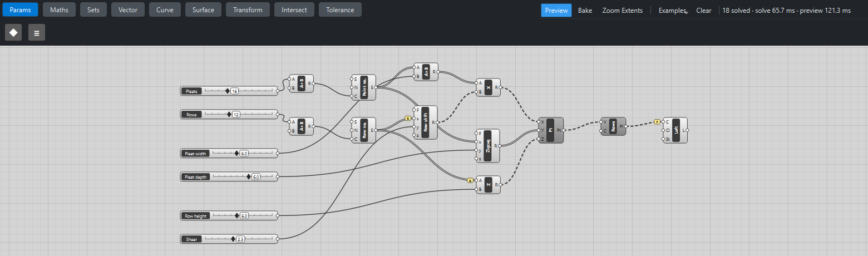Select the Row shift expression node

426,122
